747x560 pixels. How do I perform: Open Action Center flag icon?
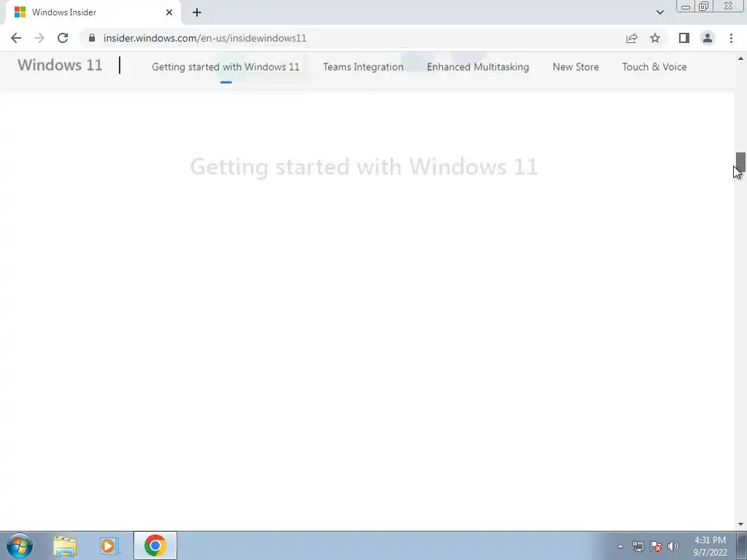pos(656,546)
